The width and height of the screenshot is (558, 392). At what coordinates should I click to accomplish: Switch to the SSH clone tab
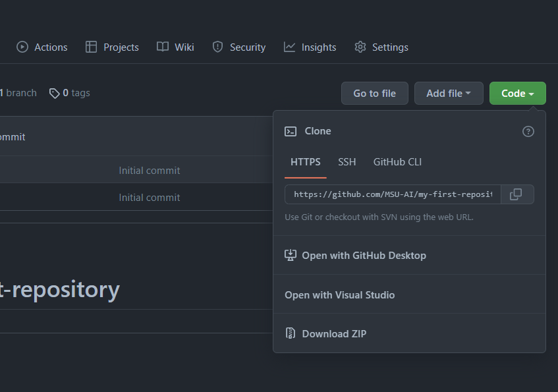[x=347, y=162]
